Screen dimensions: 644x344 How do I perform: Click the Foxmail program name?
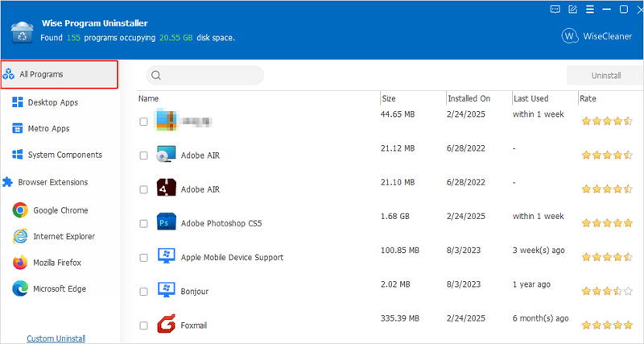(x=194, y=325)
